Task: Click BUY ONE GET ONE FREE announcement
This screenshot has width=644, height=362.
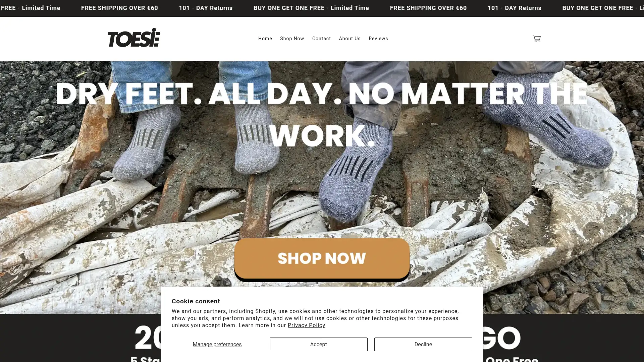Action: pos(311,8)
